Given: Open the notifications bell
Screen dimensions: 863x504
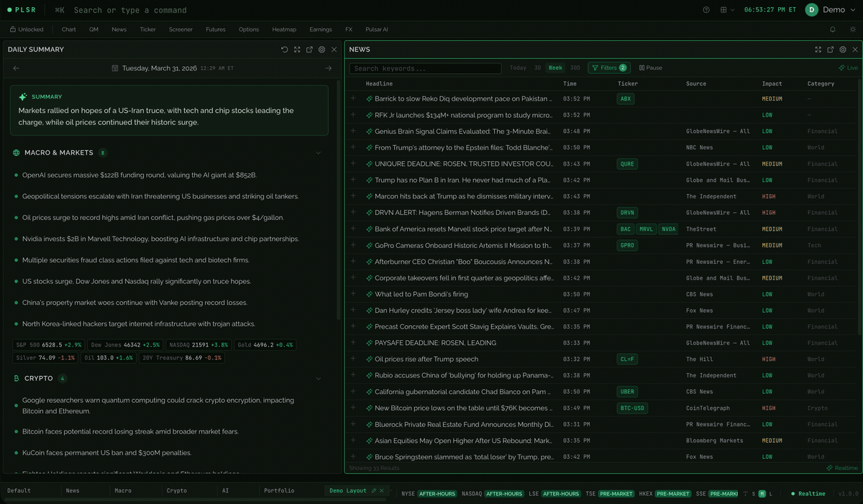Looking at the screenshot, I should point(833,29).
